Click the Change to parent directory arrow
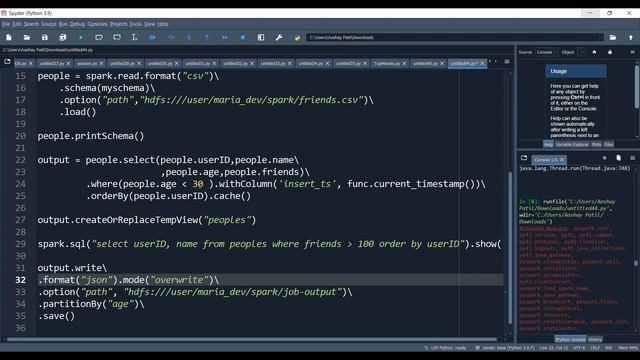This screenshot has width=640, height=360. [631, 37]
